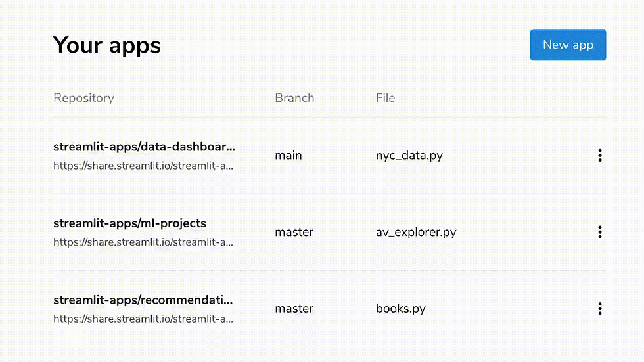644x362 pixels.
Task: Click the Your apps heading
Action: (106, 45)
